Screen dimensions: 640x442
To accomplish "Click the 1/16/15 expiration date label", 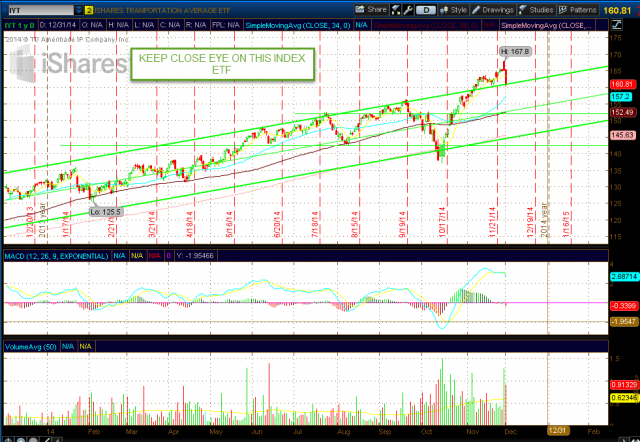I will coord(566,224).
